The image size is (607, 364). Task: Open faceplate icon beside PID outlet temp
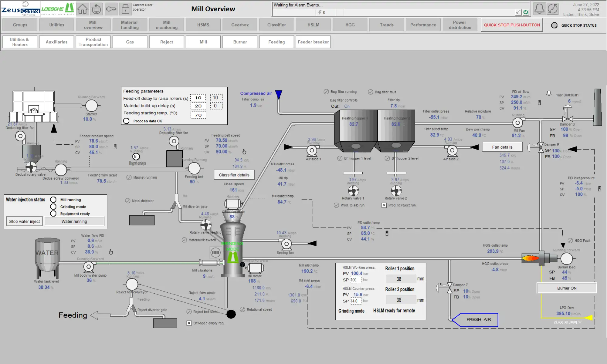tap(387, 233)
